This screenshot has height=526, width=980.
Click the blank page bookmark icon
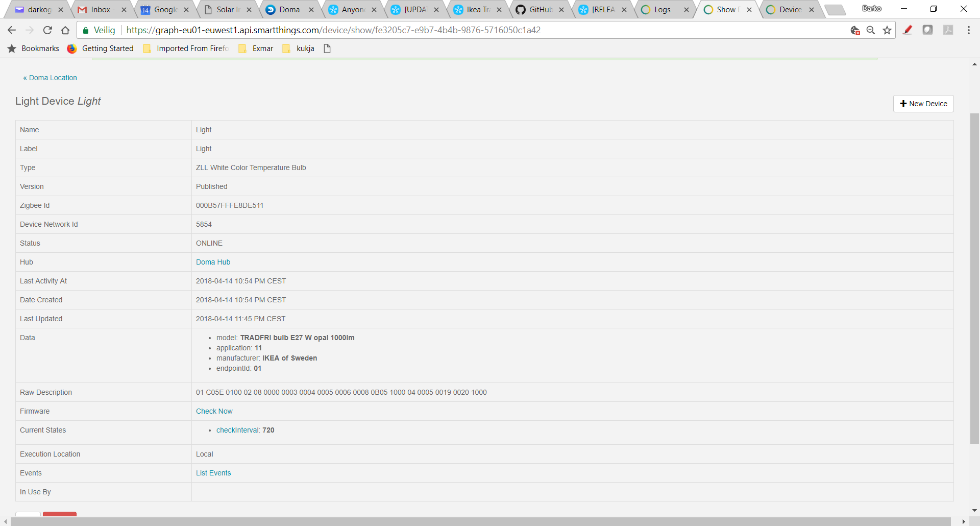[x=327, y=49]
